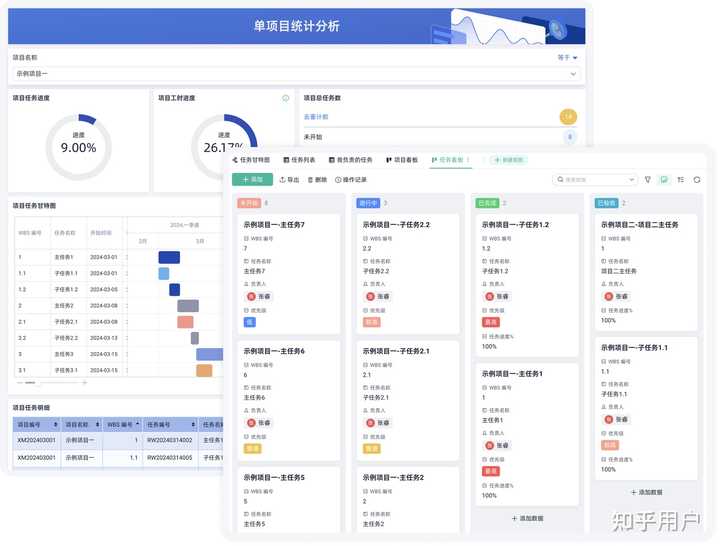Viewport: 720px width, 546px height.
Task: Click red priority tag on 子任务1.2 card
Action: [491, 322]
